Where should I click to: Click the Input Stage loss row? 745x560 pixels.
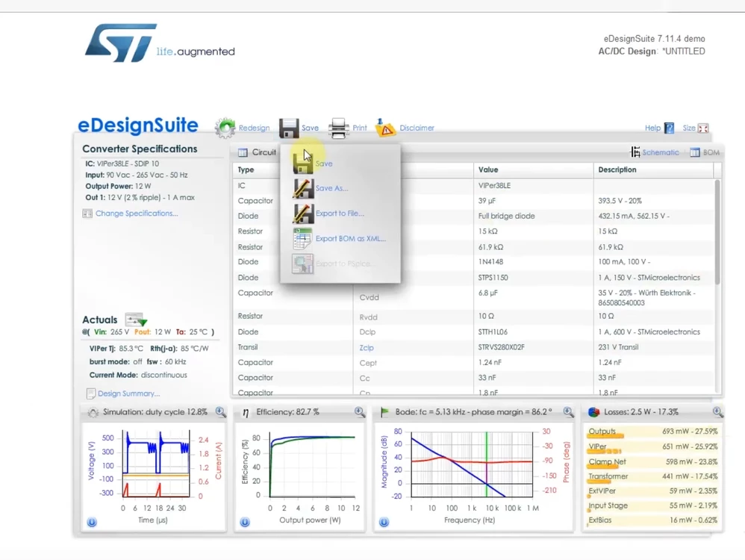coord(653,505)
